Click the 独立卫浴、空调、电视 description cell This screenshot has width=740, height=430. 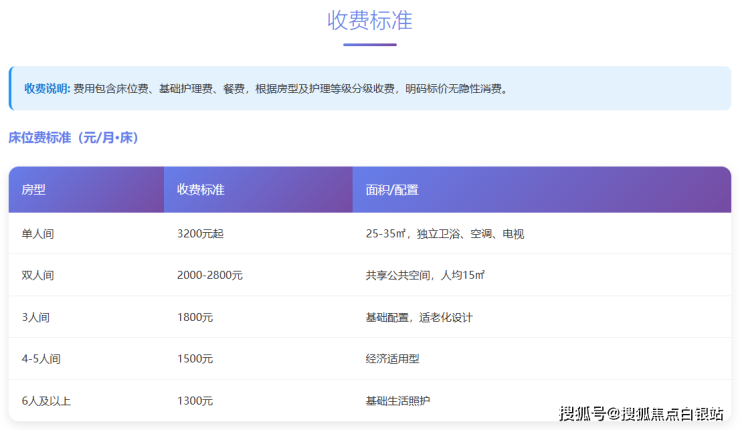pyautogui.click(x=445, y=234)
